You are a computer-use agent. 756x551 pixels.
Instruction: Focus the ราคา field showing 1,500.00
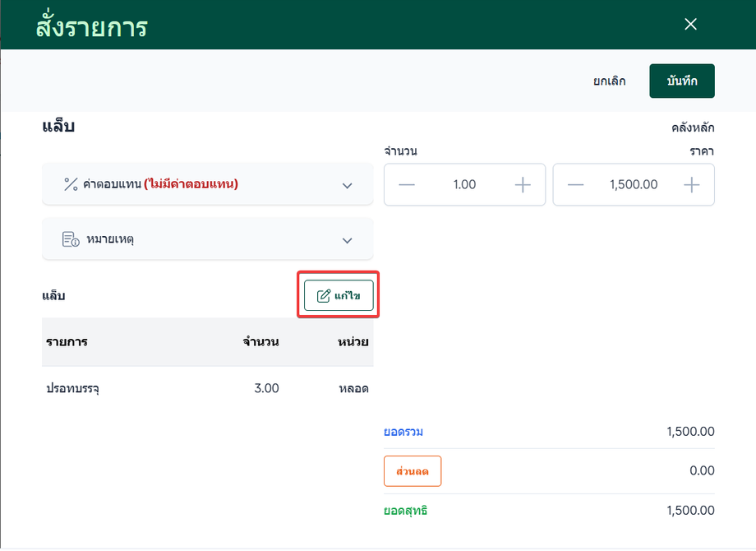(634, 185)
